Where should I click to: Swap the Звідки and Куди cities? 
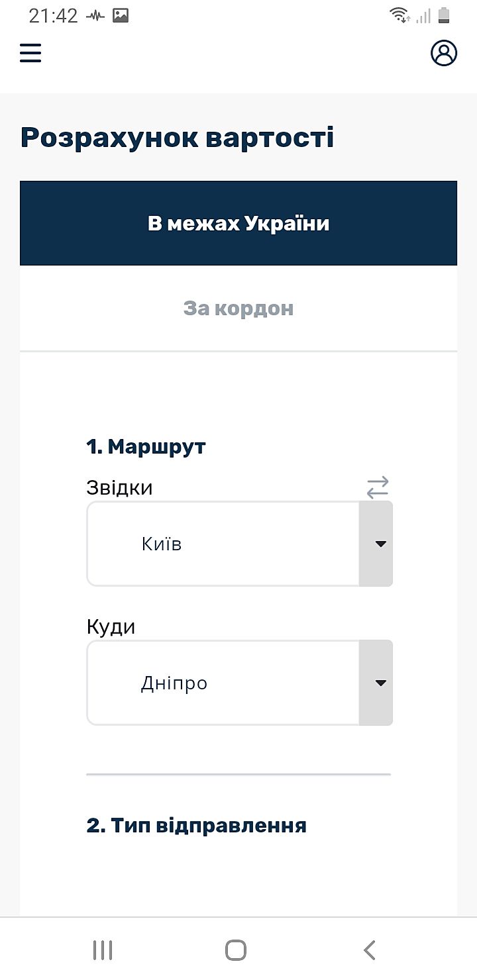click(x=378, y=488)
